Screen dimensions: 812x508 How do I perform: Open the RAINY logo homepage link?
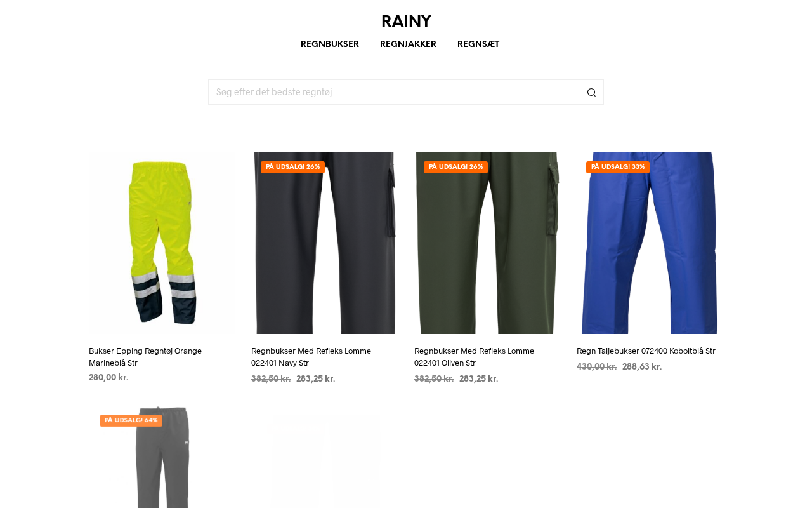[406, 22]
